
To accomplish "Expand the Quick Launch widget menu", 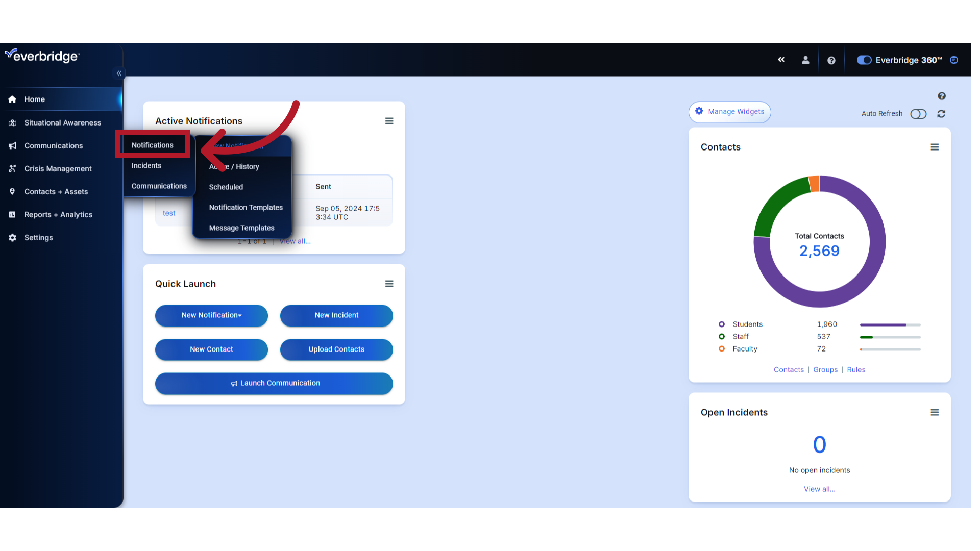I will pyautogui.click(x=389, y=283).
